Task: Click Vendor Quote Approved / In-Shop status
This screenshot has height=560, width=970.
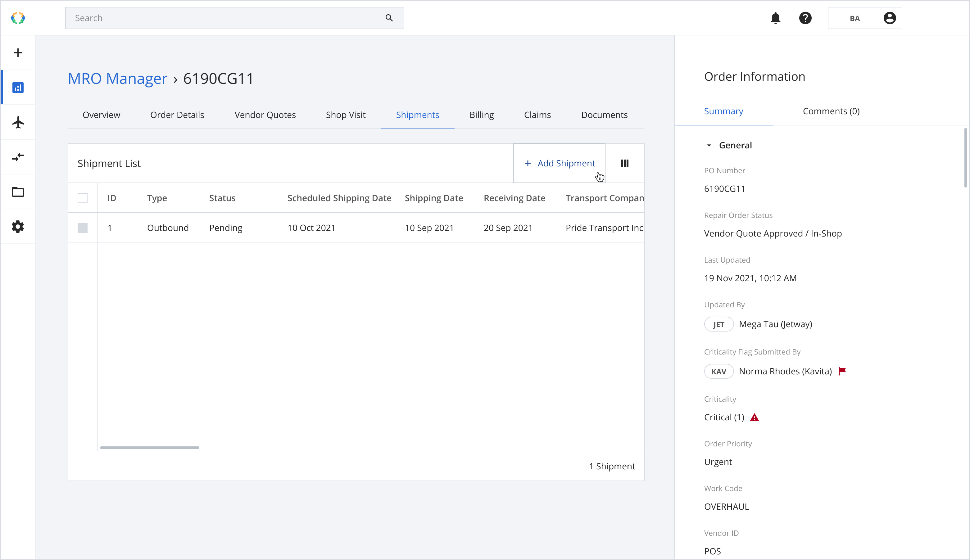Action: coord(773,233)
